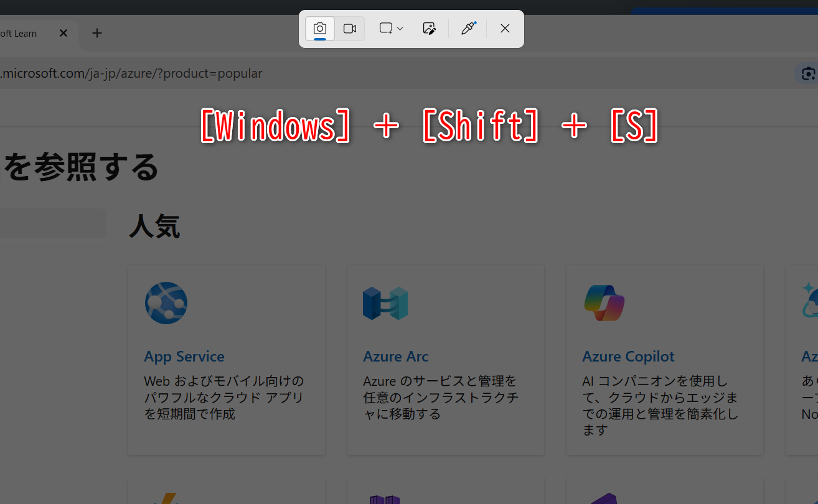Close the Microsoft Learn tab

(x=63, y=33)
